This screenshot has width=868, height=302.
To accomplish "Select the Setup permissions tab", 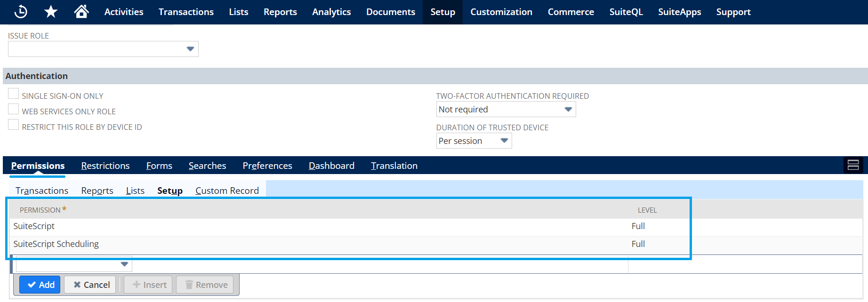I will 170,191.
